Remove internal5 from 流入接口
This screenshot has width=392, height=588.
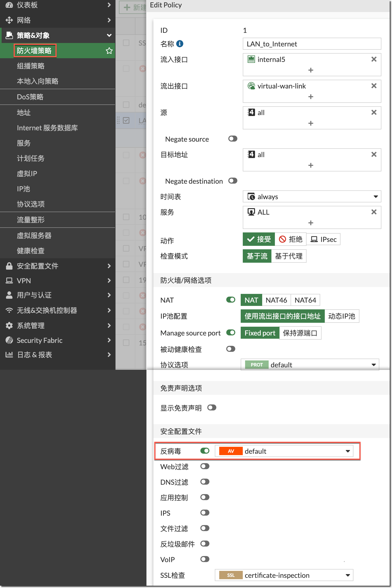pyautogui.click(x=374, y=59)
